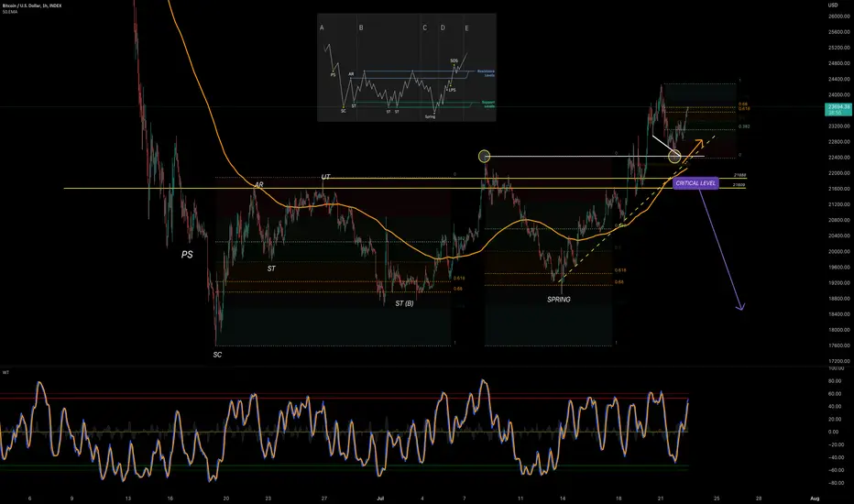Image resolution: width=854 pixels, height=504 pixels.
Task: Click 24800.00 on the price axis
Action: 839,64
